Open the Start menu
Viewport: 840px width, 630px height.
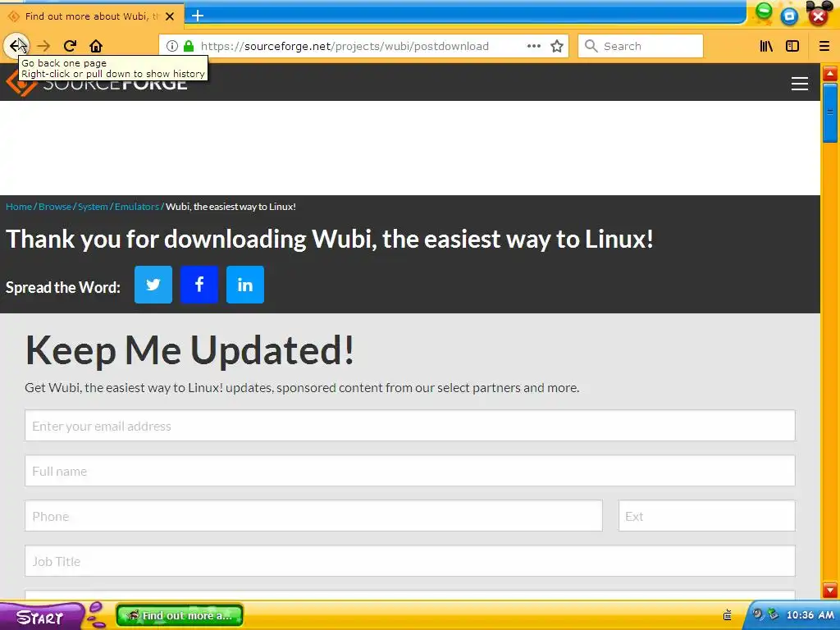tap(40, 617)
